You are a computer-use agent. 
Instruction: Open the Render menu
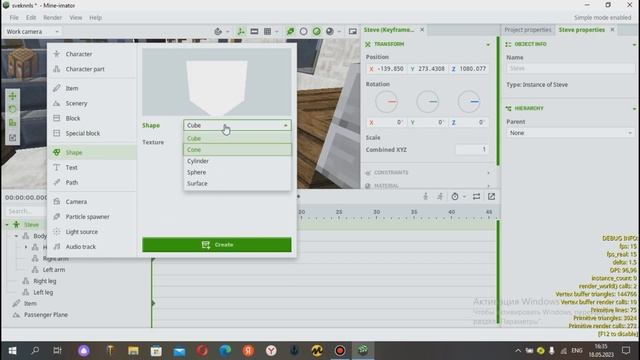tap(53, 18)
